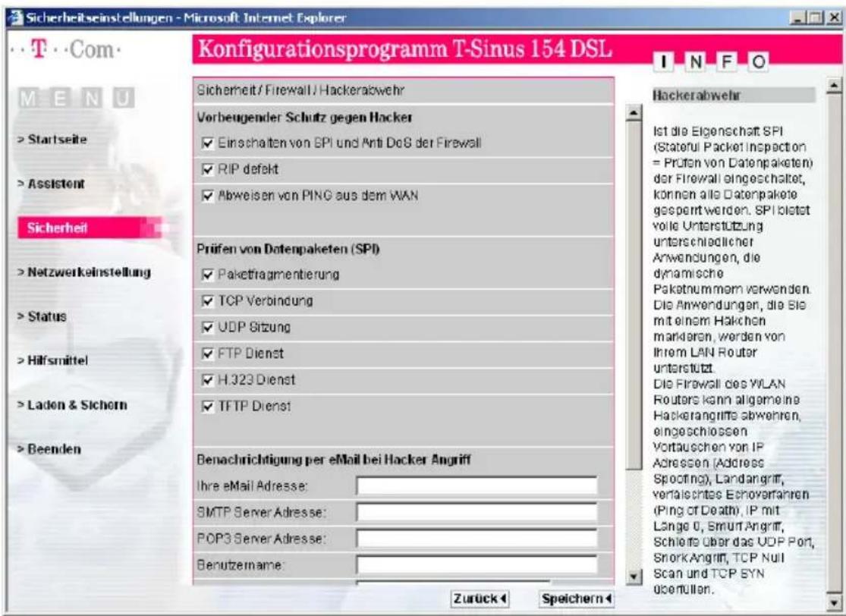The width and height of the screenshot is (846, 616).
Task: Click the POP3 Server Adresse field
Action: (477, 539)
